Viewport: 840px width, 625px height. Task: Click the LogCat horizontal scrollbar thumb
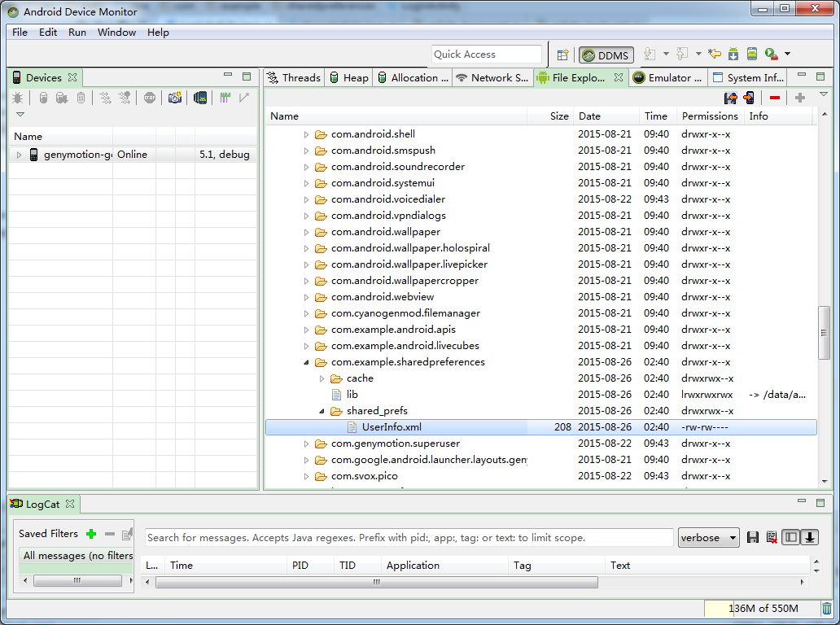(377, 582)
